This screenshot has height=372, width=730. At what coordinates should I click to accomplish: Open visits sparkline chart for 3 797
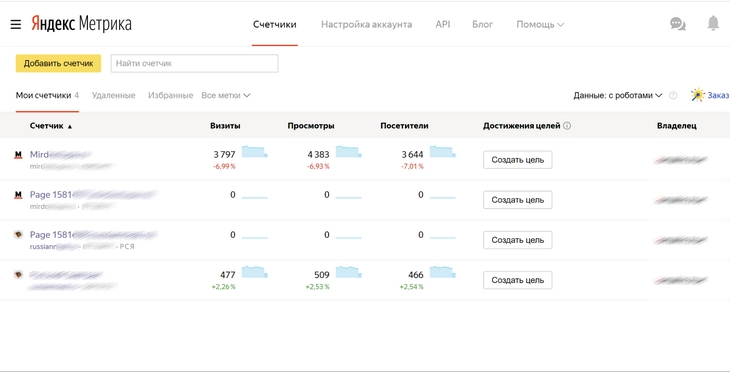[255, 152]
